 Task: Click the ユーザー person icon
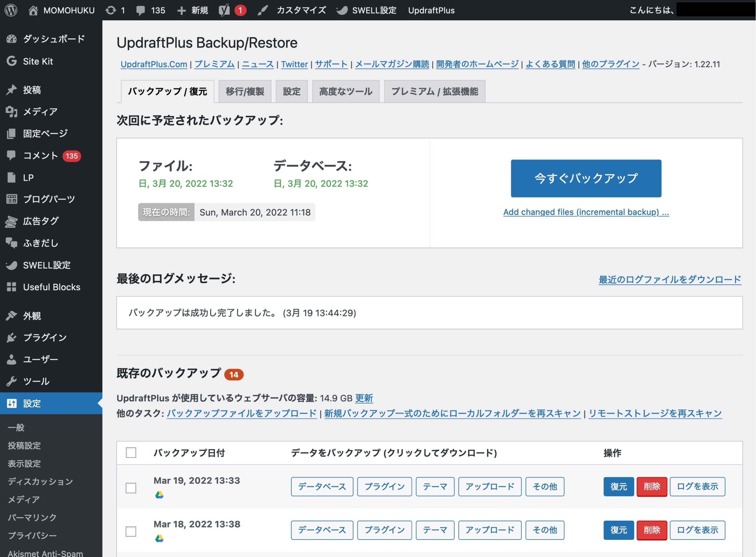pyautogui.click(x=12, y=359)
